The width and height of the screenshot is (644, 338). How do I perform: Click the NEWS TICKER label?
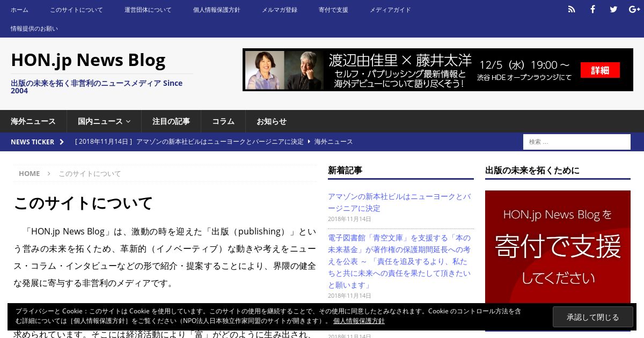32,142
